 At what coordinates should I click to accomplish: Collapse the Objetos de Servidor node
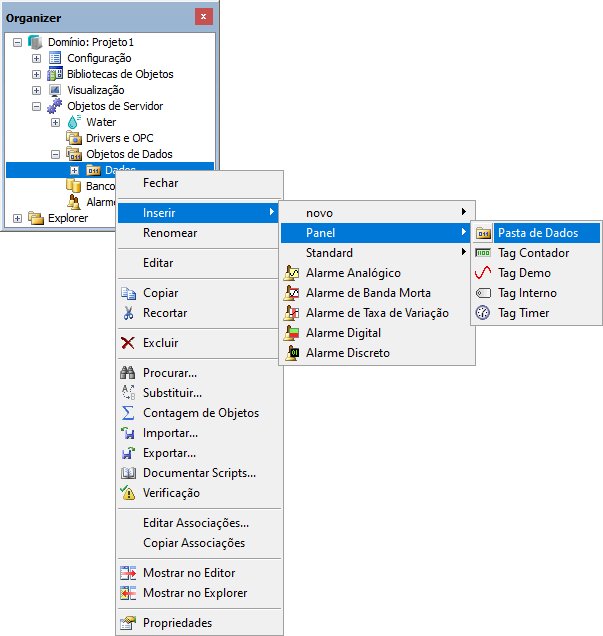pos(36,106)
